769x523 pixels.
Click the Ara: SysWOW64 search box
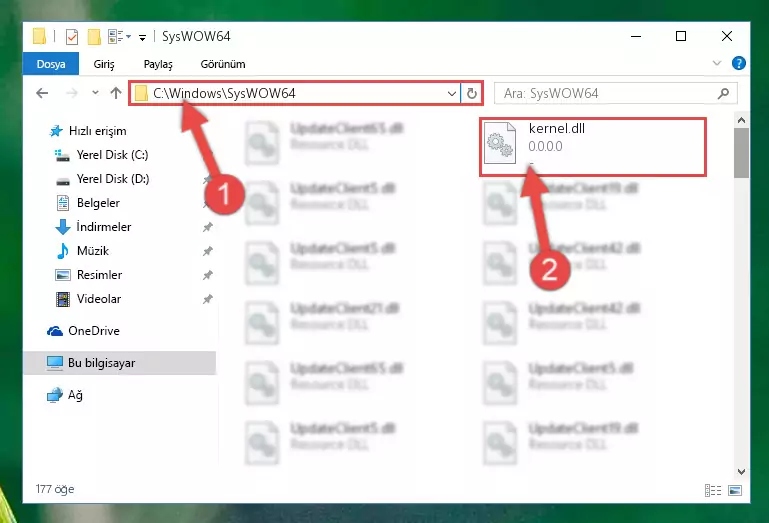tap(615, 93)
